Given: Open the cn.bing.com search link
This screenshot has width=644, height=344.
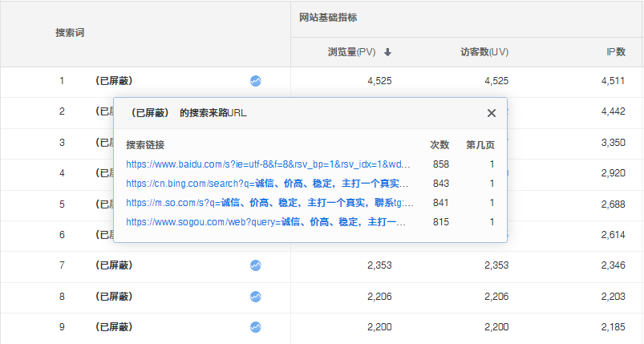Looking at the screenshot, I should point(269,184).
